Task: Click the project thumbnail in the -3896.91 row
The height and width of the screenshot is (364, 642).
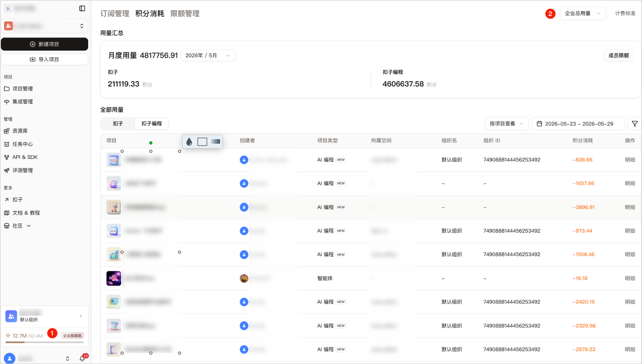Action: coord(114,207)
